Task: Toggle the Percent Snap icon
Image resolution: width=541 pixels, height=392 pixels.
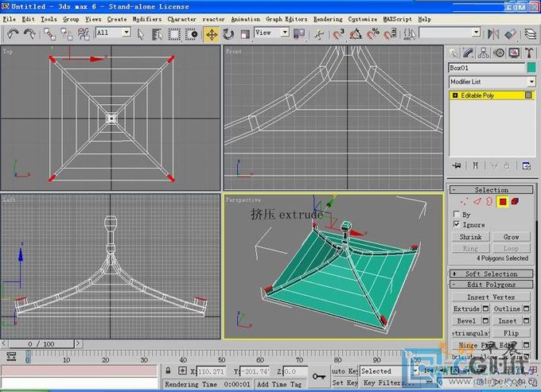Action: coord(373,34)
